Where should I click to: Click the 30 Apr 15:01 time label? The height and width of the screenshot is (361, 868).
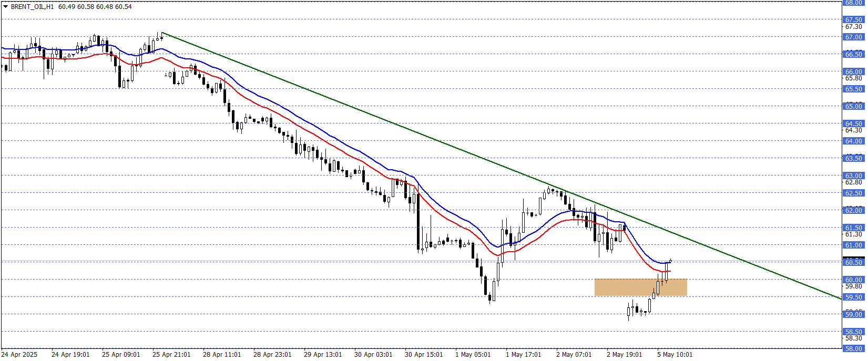[x=424, y=355]
